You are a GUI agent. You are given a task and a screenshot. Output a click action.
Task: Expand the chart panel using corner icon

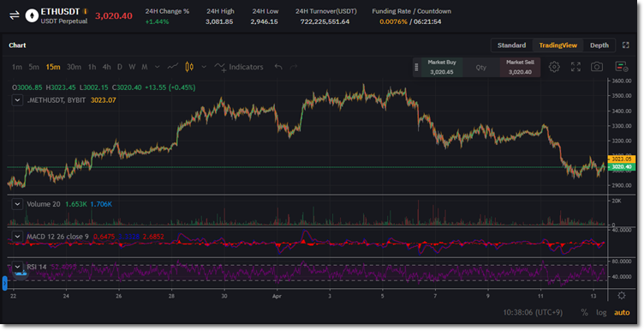(x=625, y=45)
